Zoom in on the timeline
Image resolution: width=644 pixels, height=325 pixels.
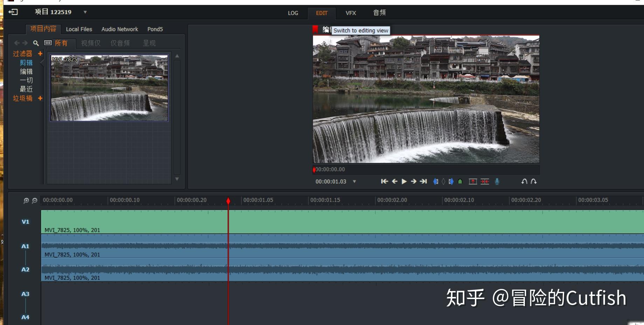click(x=26, y=200)
